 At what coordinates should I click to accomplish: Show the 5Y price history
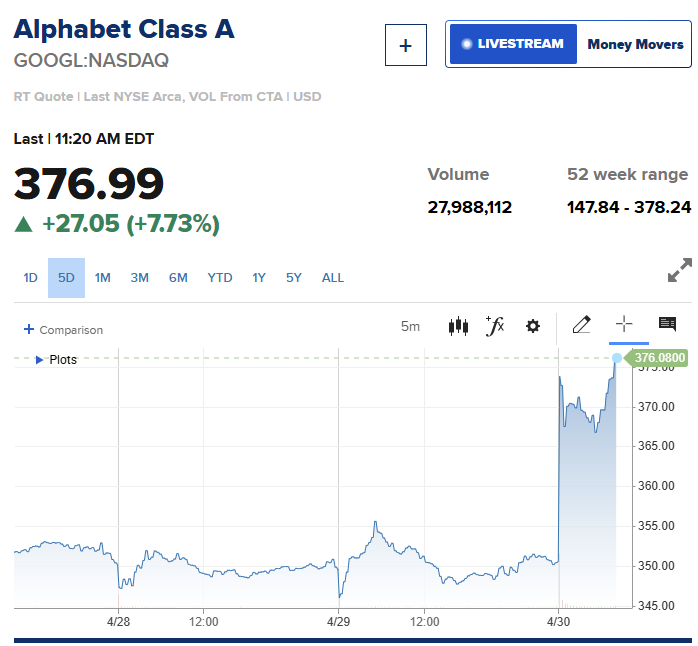tap(293, 278)
